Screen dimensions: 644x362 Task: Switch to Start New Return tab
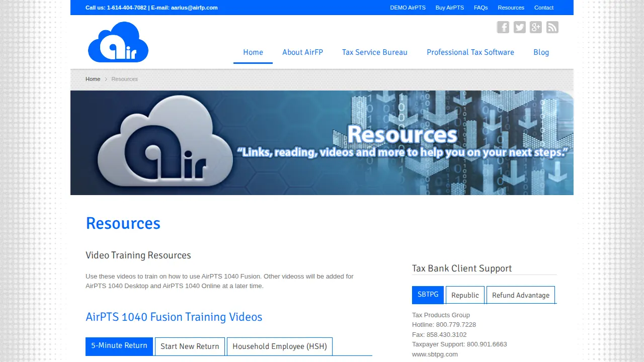pos(190,346)
